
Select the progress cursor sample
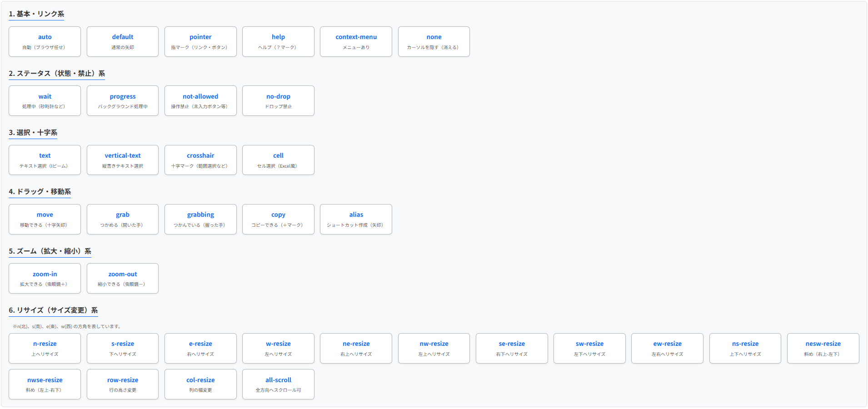coord(122,100)
